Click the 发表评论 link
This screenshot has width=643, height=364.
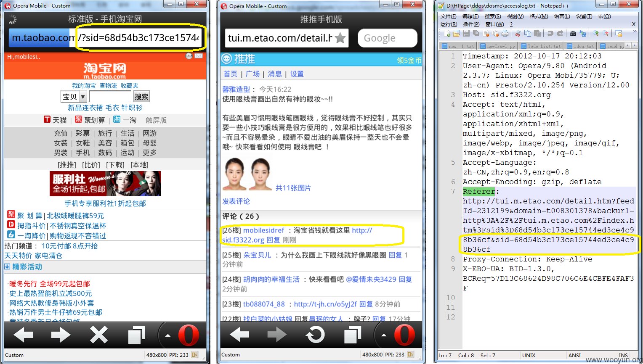click(x=236, y=201)
